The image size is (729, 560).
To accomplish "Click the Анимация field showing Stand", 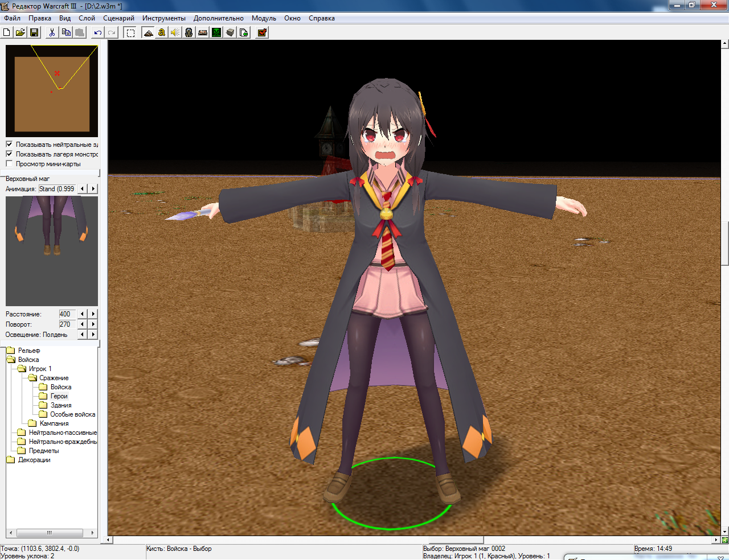I will 57,189.
